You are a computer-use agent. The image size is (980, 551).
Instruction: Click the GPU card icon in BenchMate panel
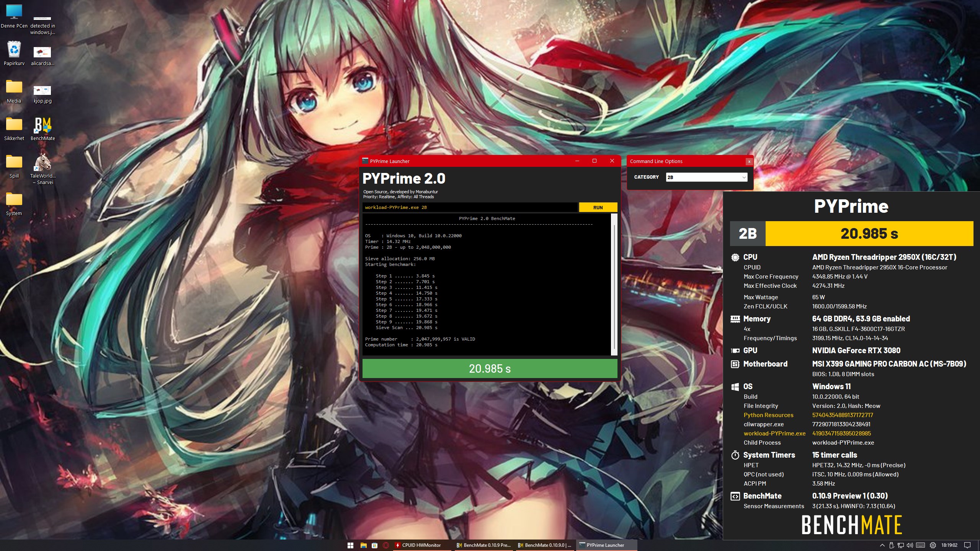click(735, 350)
